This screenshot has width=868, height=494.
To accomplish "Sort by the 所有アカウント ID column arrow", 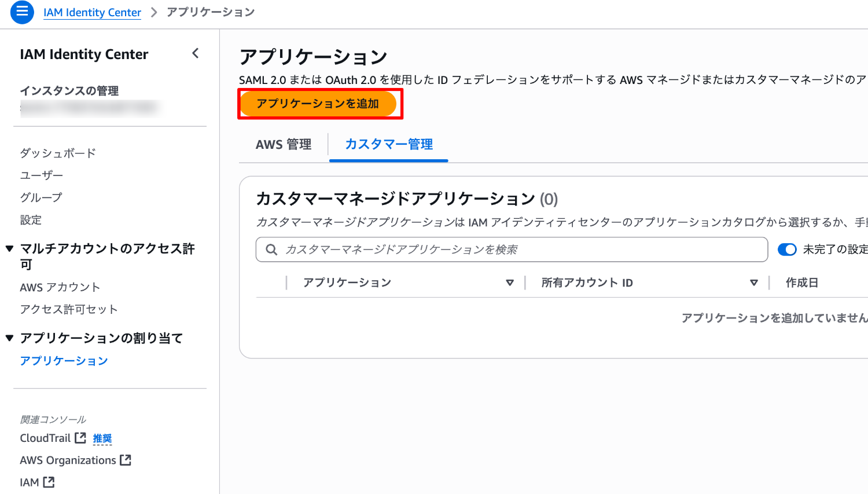I will 753,283.
